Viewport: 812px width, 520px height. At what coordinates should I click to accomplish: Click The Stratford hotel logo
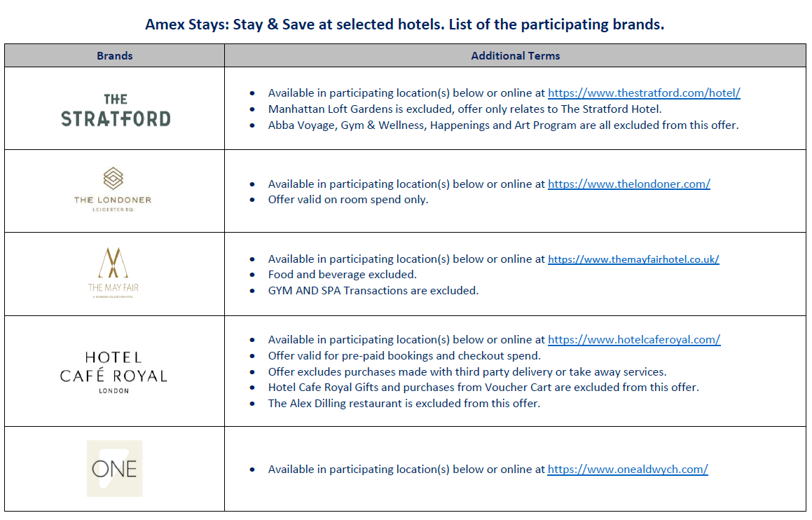click(x=116, y=110)
